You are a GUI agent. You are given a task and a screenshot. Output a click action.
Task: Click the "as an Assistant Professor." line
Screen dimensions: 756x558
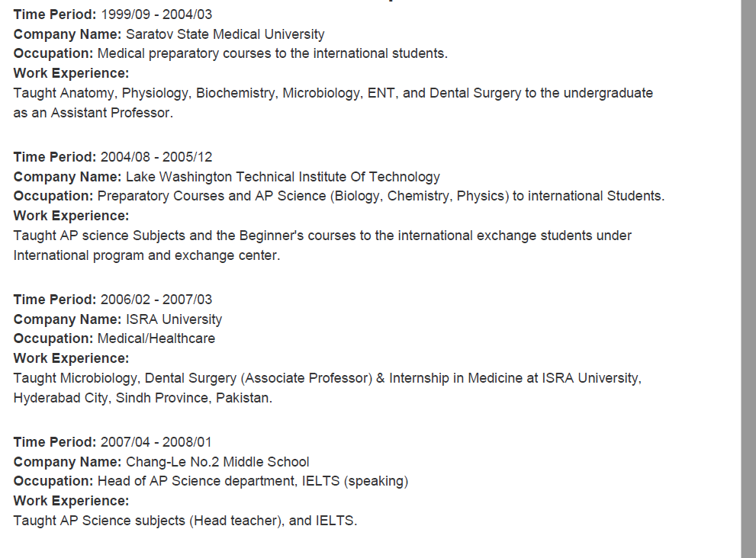pos(93,113)
